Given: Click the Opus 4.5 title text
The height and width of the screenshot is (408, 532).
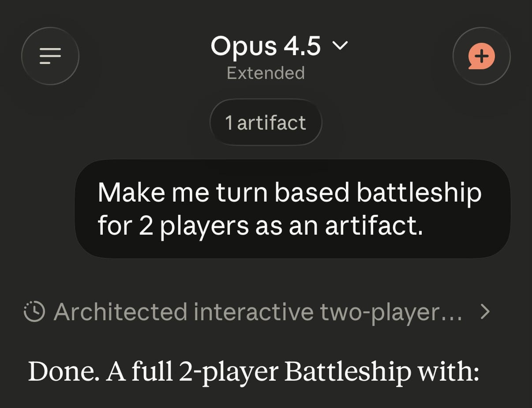Looking at the screenshot, I should (266, 46).
